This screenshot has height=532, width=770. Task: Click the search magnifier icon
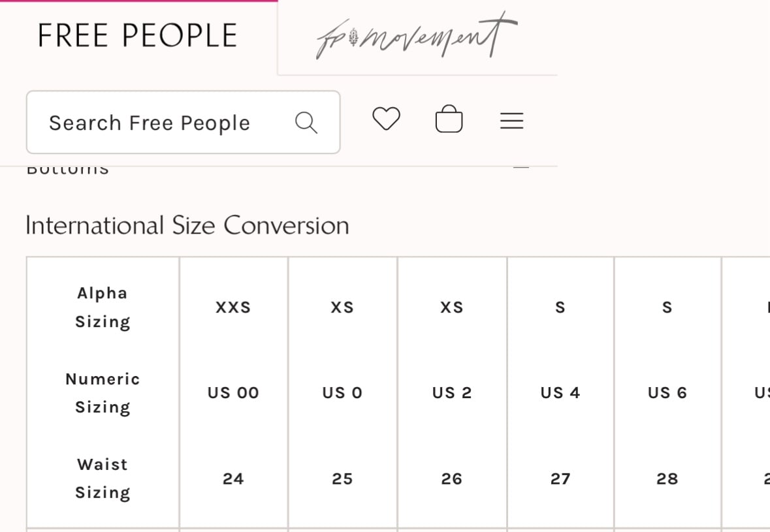[x=306, y=122]
